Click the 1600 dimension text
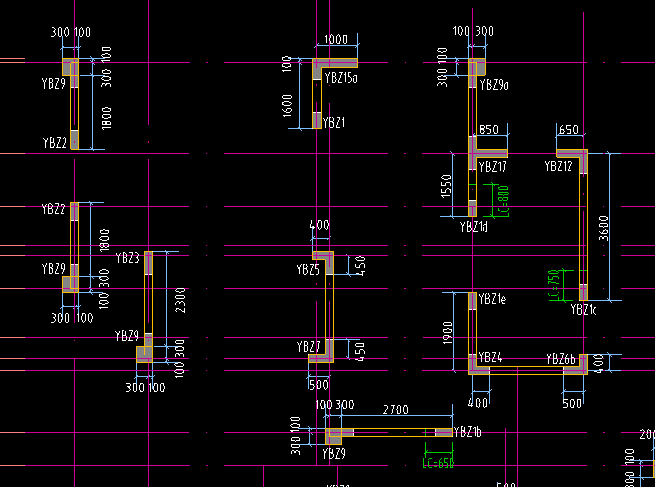 tap(287, 106)
